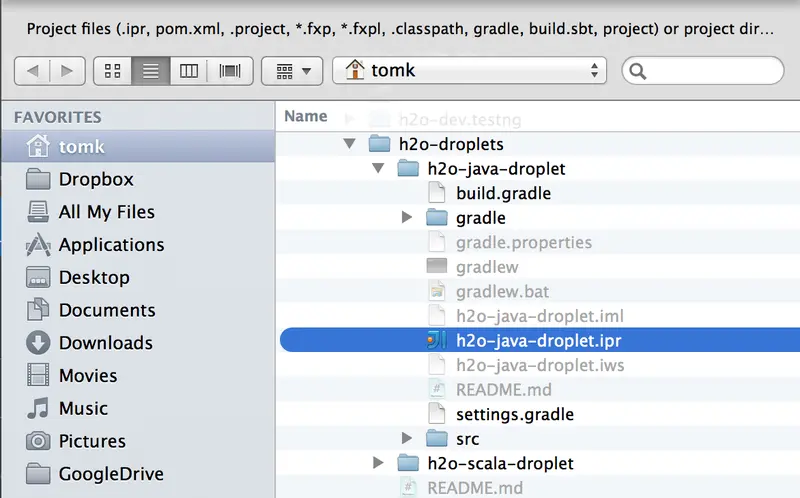Viewport: 800px width, 498px height.
Task: Focus the search field
Action: pos(703,70)
